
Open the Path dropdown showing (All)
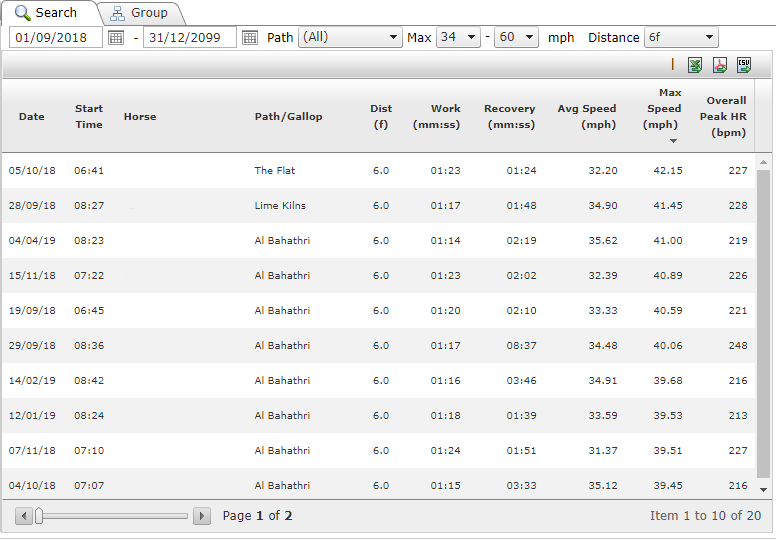click(x=349, y=37)
